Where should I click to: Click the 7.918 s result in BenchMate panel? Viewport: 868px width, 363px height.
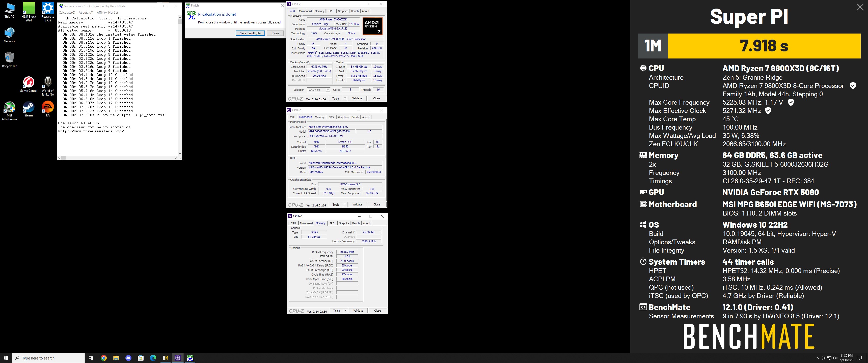[x=764, y=46]
